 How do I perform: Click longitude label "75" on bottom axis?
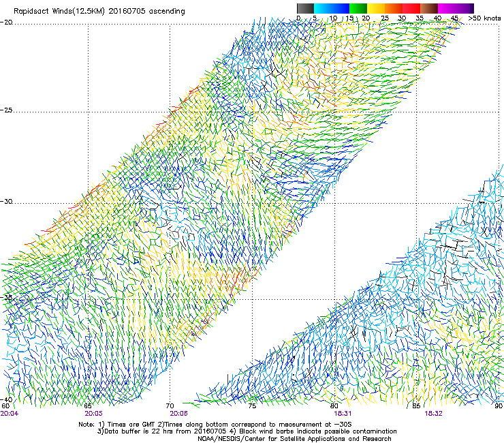coord(252,406)
